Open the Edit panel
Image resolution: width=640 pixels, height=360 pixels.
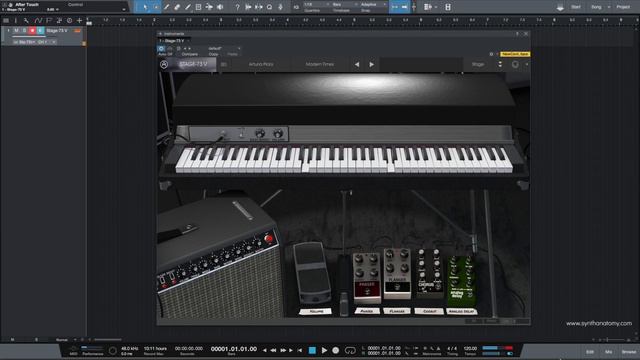590,352
